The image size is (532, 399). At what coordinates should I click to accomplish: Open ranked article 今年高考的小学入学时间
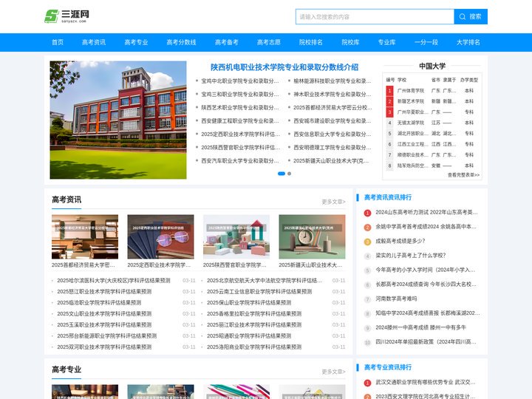425,270
